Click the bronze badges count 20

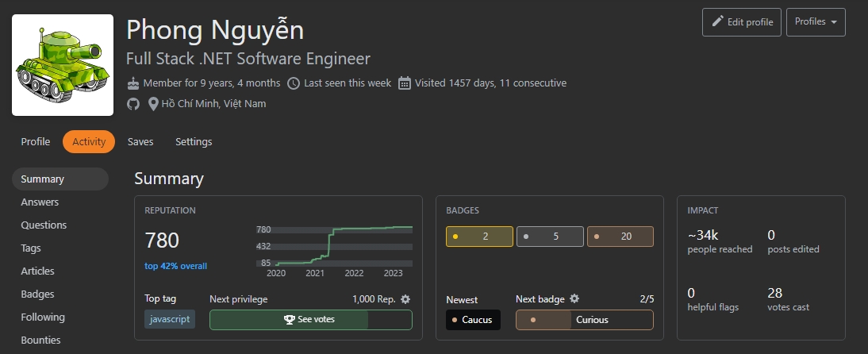[620, 237]
